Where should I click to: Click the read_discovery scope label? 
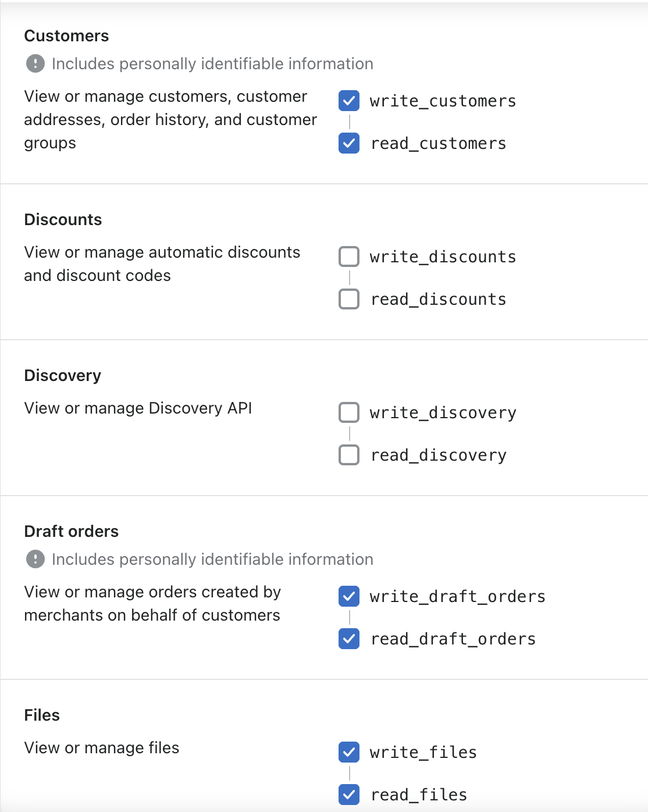(439, 455)
